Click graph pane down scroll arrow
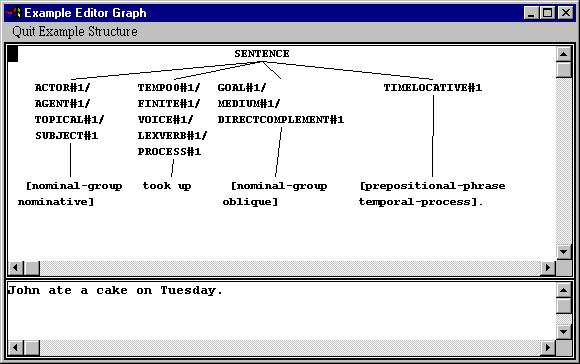Screen dimensions: 580x364 pyautogui.click(x=563, y=252)
